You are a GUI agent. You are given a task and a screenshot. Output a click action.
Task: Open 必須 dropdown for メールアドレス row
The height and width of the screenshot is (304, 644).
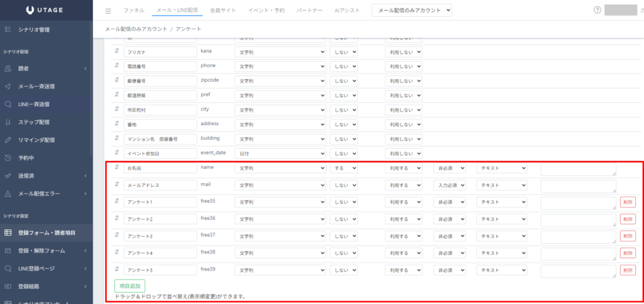click(x=449, y=185)
